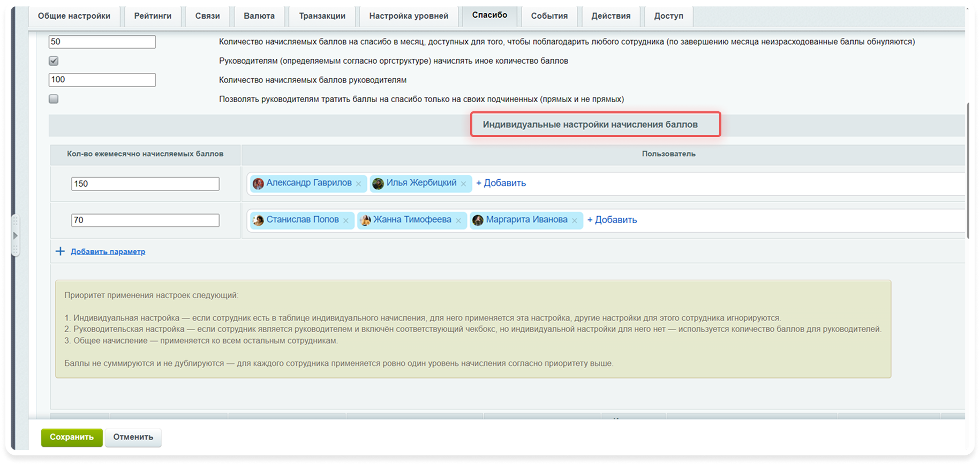Remove Илья Жербицкий tag with its x
The image size is (980, 465).
(x=463, y=184)
